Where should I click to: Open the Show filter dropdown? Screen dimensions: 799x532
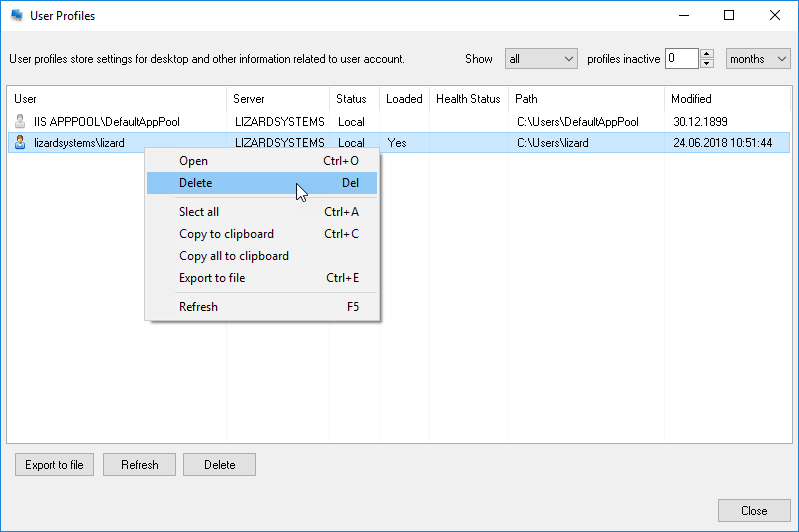tap(541, 59)
